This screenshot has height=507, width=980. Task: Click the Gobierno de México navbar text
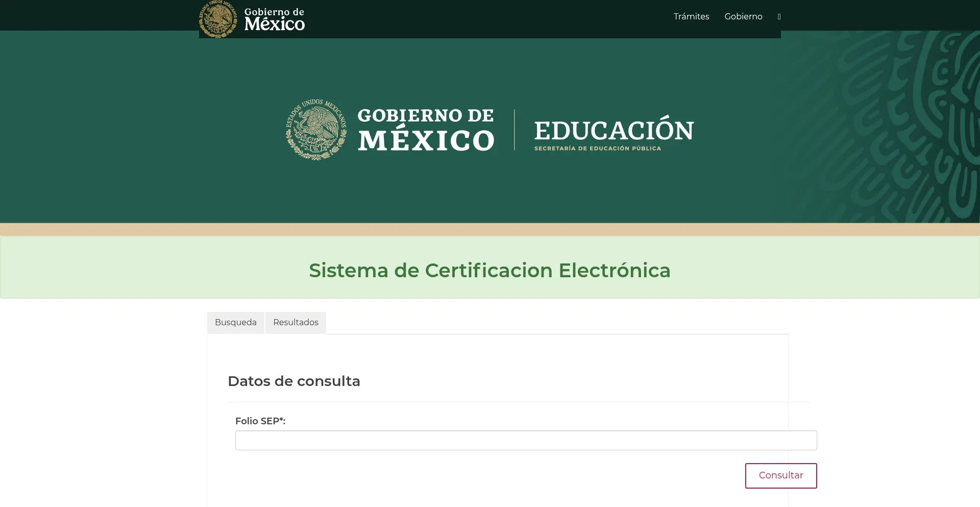pos(274,19)
